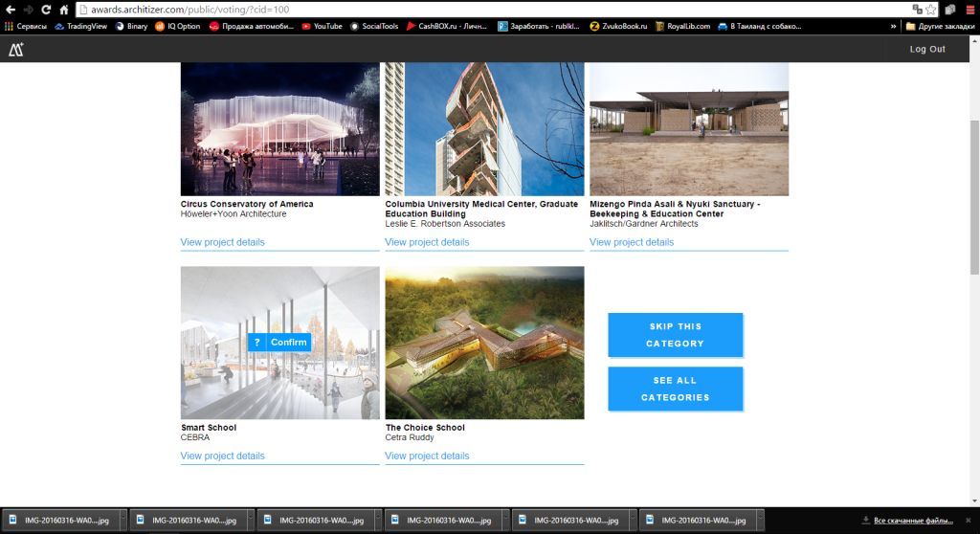This screenshot has height=534, width=980.
Task: Click the browser forward arrow
Action: tap(28, 10)
